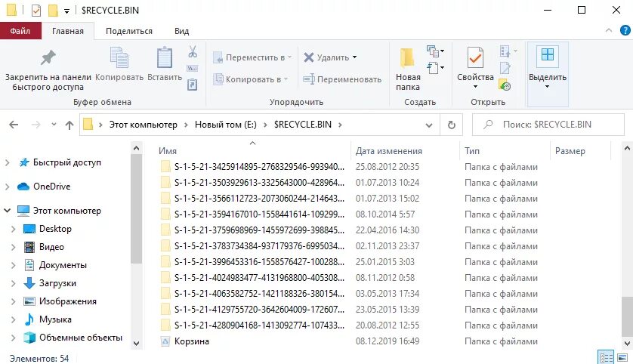Collapse the Этот компьютер tree node

7,210
